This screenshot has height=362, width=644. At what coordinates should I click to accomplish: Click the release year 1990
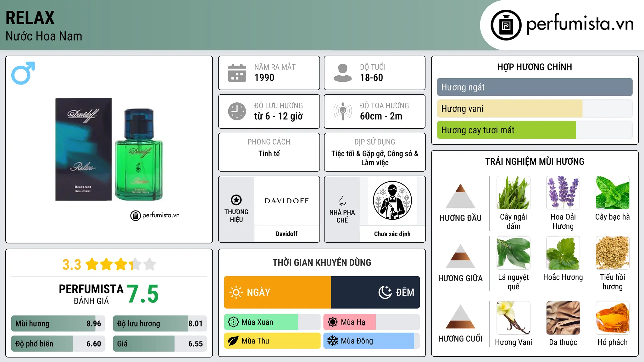tap(264, 78)
